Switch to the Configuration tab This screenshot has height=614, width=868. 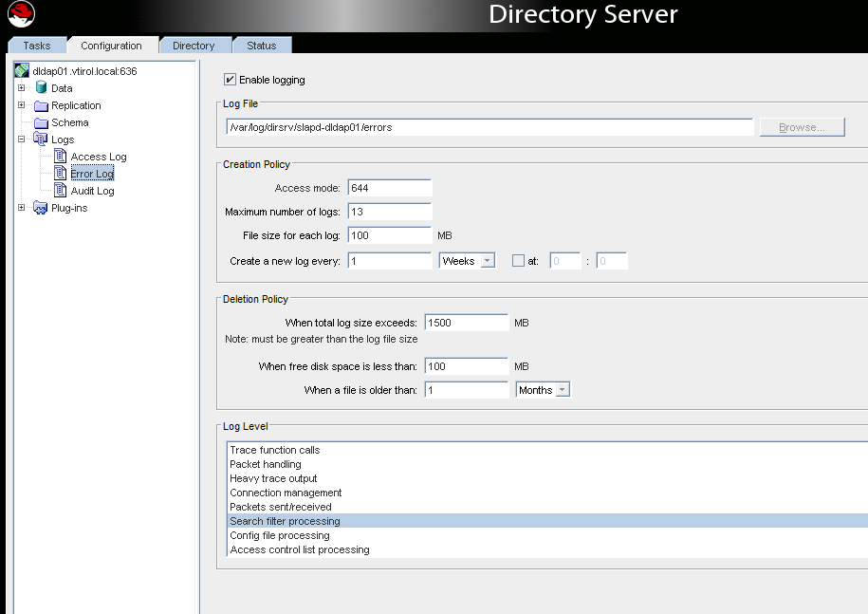(111, 46)
